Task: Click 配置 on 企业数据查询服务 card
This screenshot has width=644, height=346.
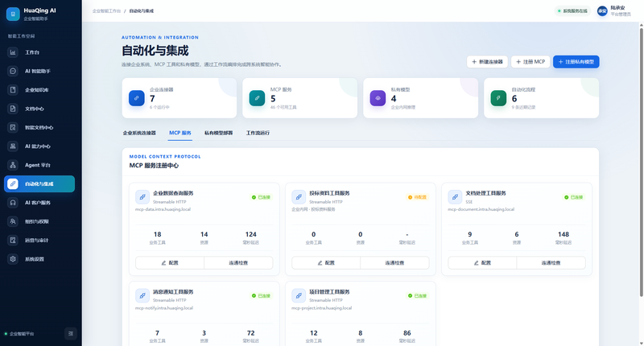Action: click(x=170, y=262)
